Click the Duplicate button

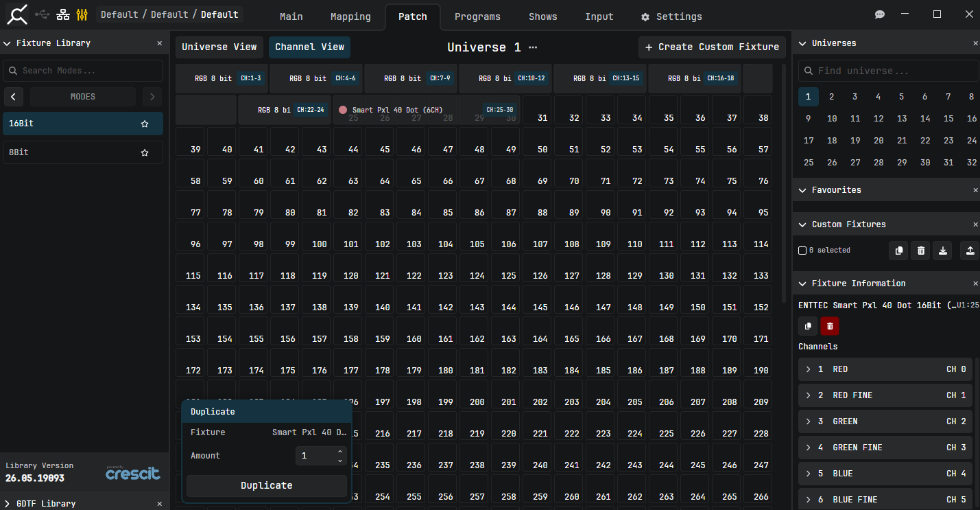pos(267,485)
